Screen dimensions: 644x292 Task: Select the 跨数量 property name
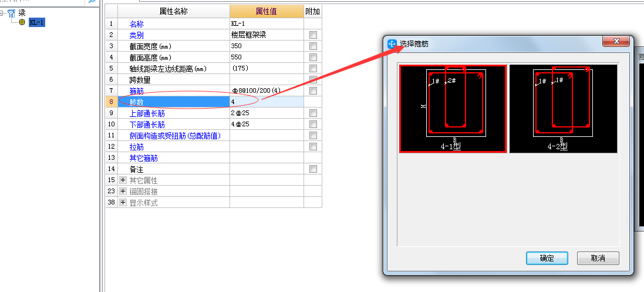[140, 80]
